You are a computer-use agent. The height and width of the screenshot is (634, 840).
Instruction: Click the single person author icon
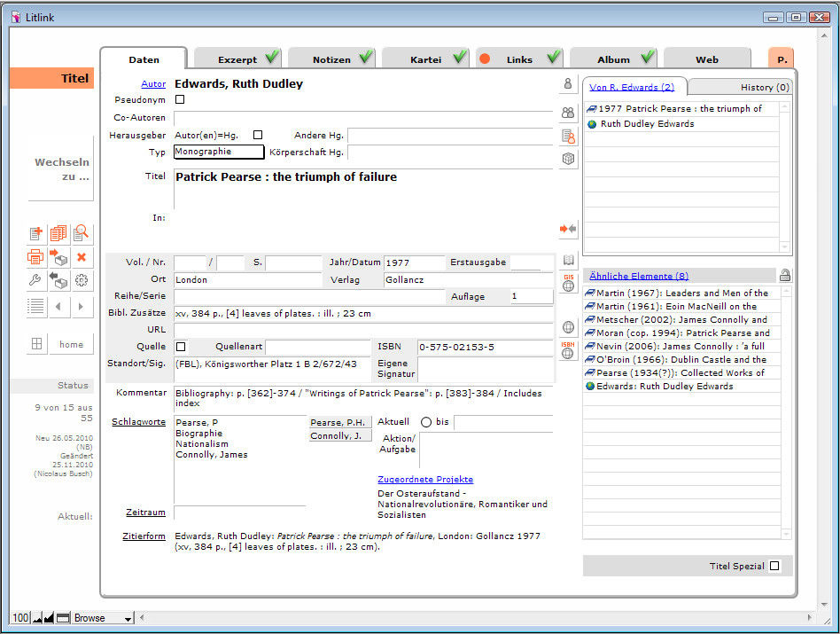click(x=568, y=83)
